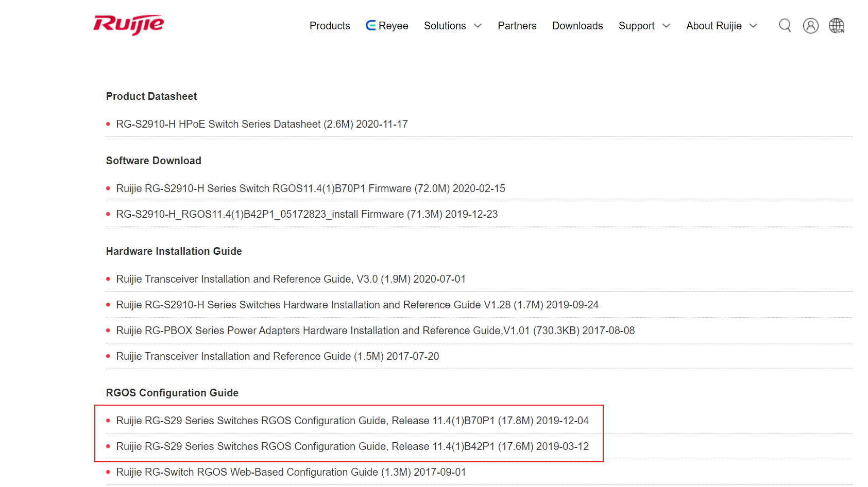
Task: Open RG-S29 Configuration Guide Release 11.4(1)B70P1
Action: [352, 421]
